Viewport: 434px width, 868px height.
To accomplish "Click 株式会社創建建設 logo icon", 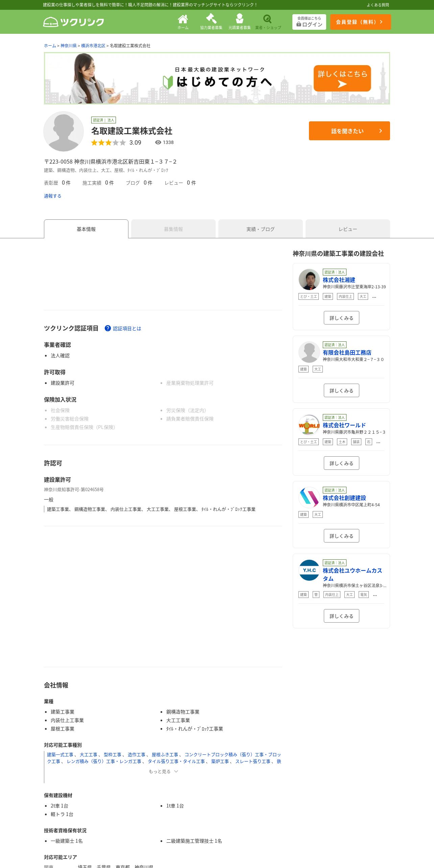I will [309, 498].
